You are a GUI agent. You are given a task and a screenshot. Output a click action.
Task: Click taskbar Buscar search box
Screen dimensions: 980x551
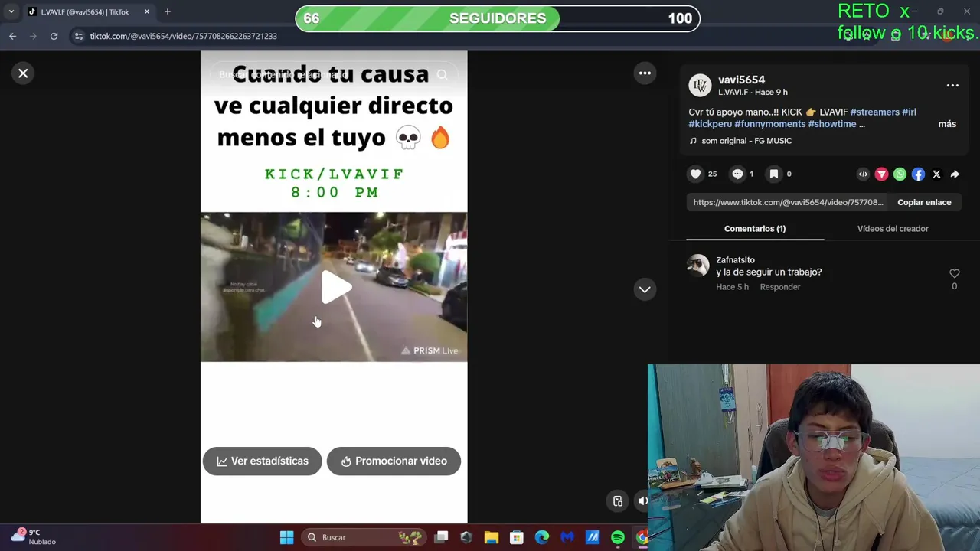(362, 537)
